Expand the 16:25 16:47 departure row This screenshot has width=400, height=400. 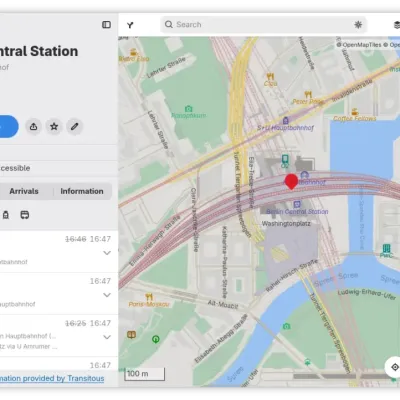(107, 337)
